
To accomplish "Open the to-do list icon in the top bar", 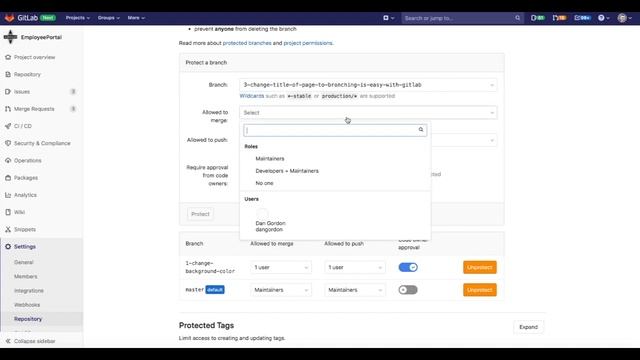I will click(582, 18).
